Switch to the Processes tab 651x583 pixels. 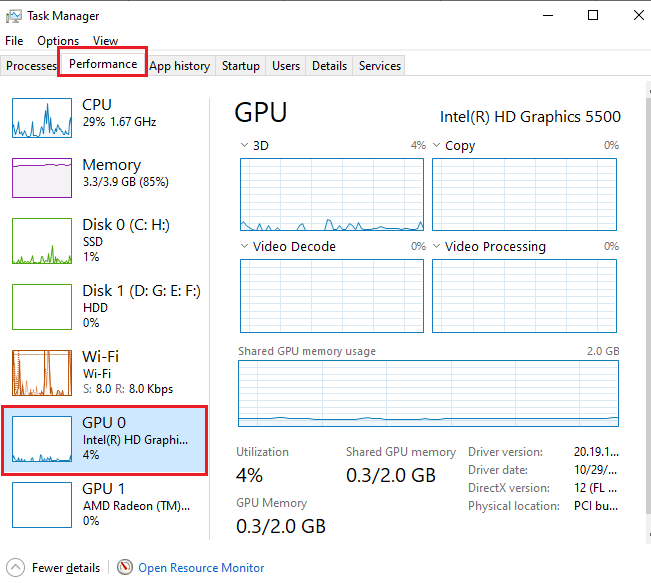click(31, 66)
